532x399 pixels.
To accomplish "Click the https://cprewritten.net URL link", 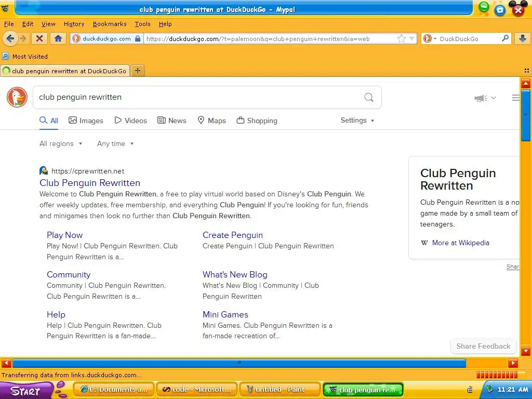I will (x=88, y=171).
